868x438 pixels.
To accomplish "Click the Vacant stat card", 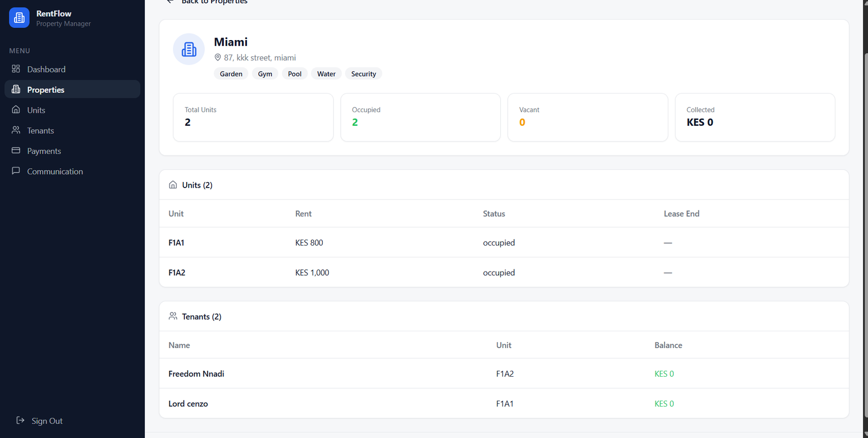I will 588,117.
